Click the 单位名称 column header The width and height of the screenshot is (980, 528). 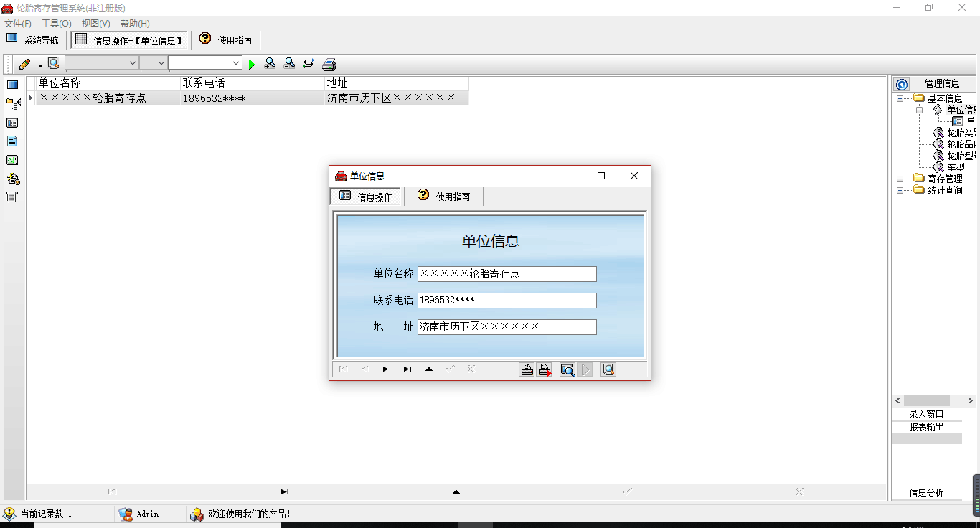tap(108, 83)
